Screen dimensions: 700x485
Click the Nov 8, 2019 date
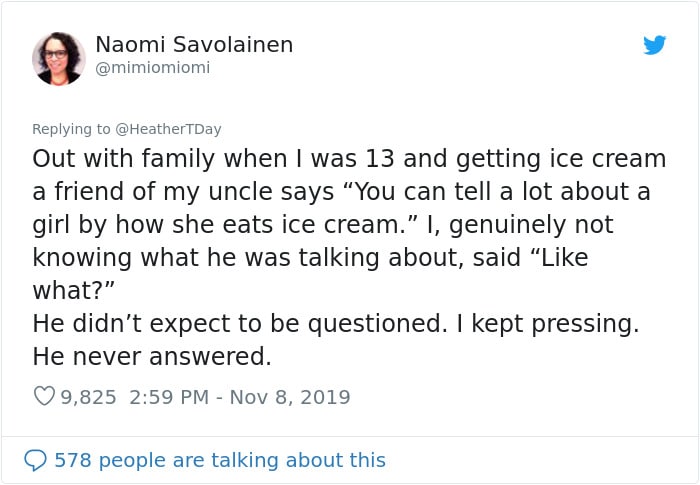[x=290, y=397]
